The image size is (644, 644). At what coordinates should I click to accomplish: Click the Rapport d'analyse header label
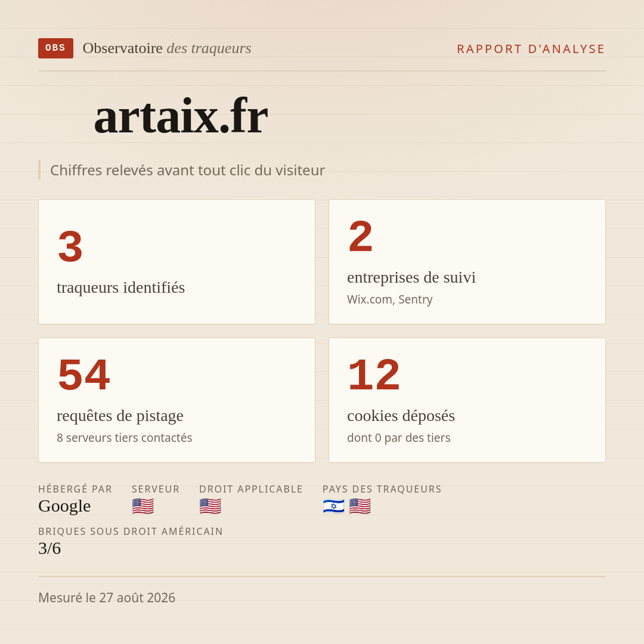coord(531,49)
